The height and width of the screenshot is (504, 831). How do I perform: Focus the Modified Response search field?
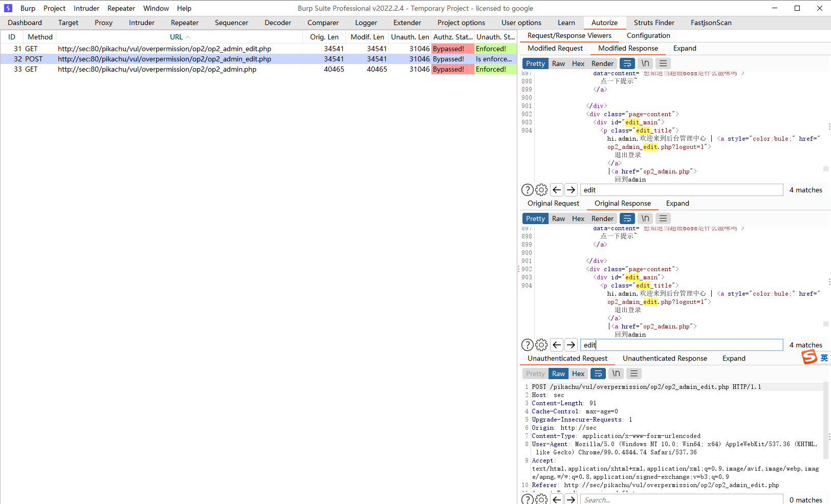tap(682, 190)
